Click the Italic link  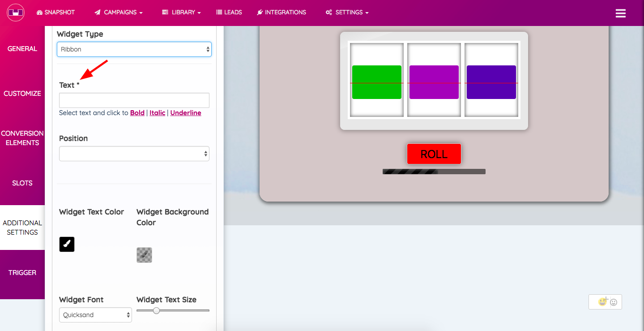click(x=158, y=113)
